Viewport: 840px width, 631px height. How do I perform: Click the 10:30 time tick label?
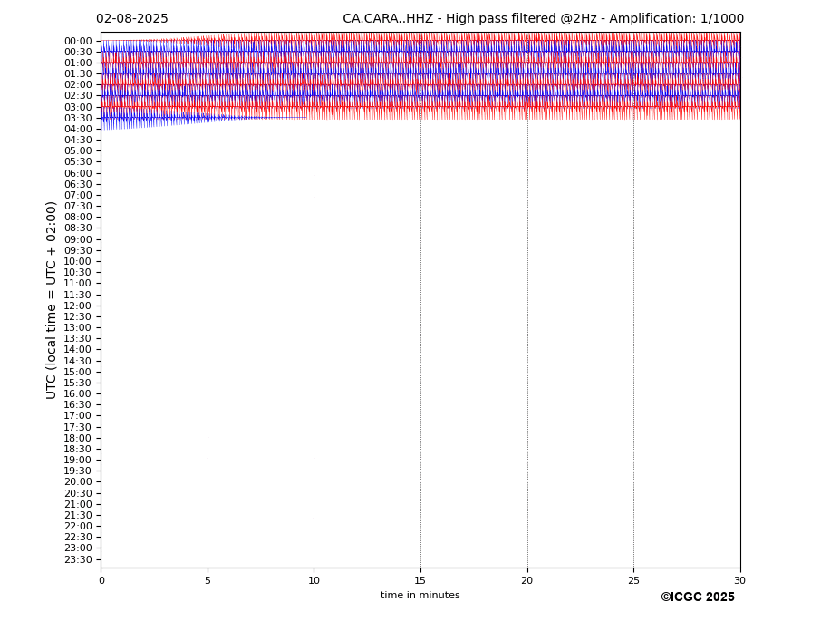point(78,272)
